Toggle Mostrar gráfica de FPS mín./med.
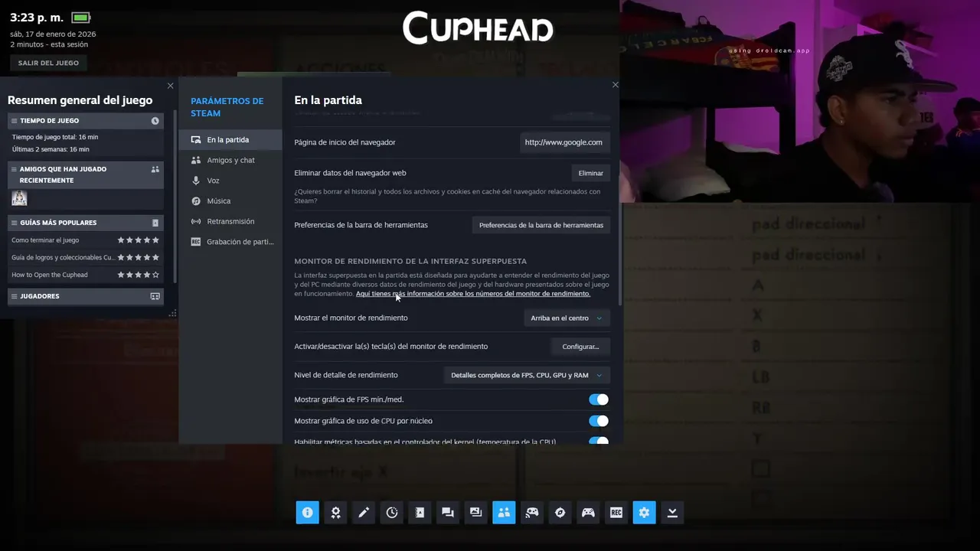 point(599,399)
